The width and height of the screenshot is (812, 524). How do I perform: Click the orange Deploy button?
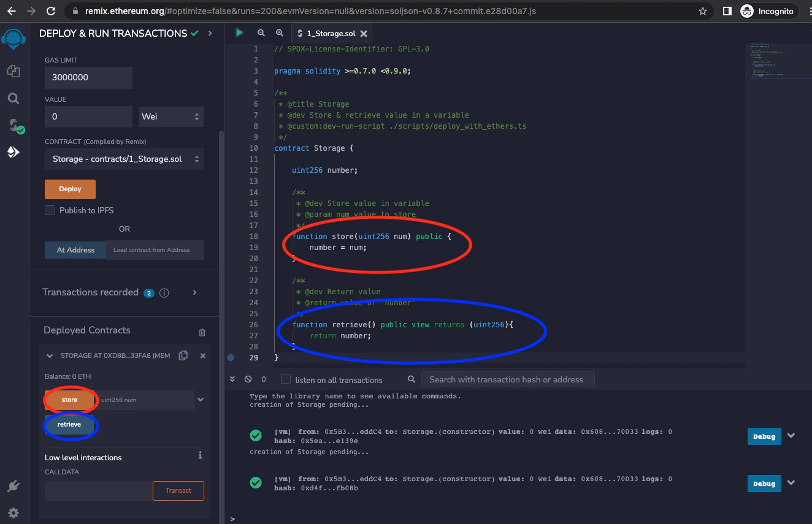[x=70, y=189]
